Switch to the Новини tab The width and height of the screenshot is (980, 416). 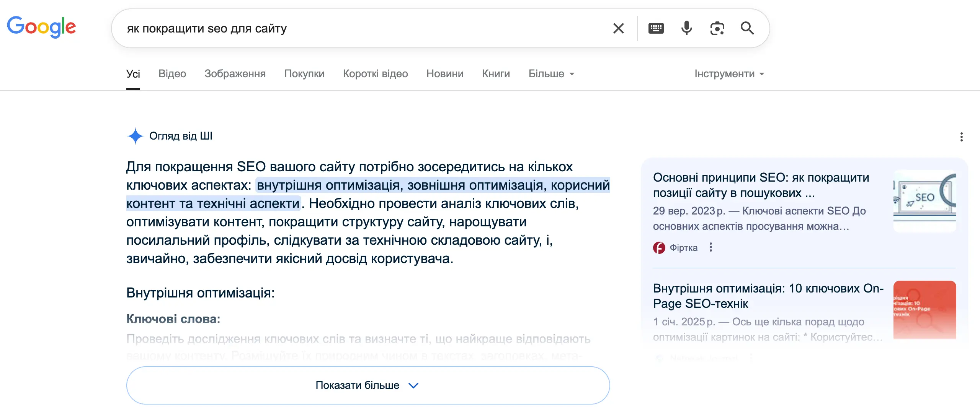click(445, 73)
